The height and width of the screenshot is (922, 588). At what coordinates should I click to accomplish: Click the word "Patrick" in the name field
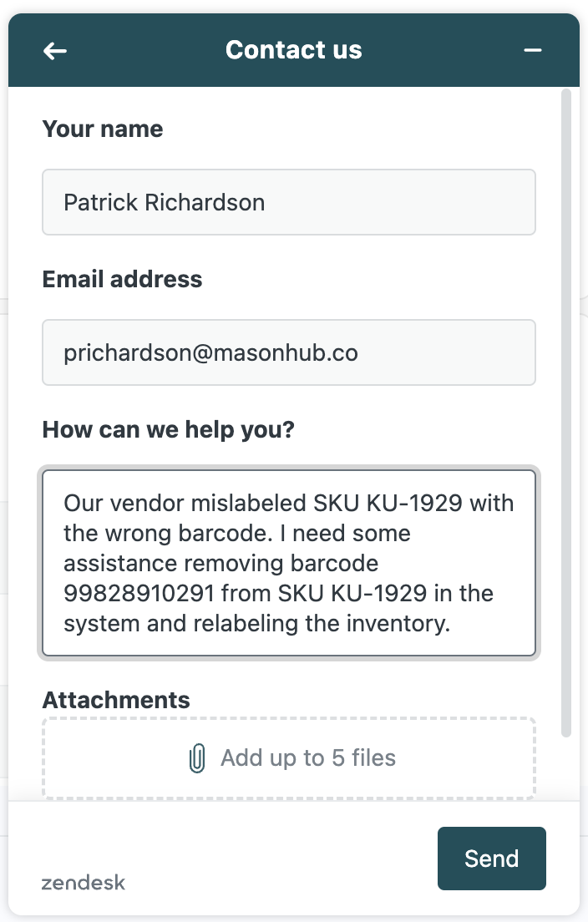(100, 202)
